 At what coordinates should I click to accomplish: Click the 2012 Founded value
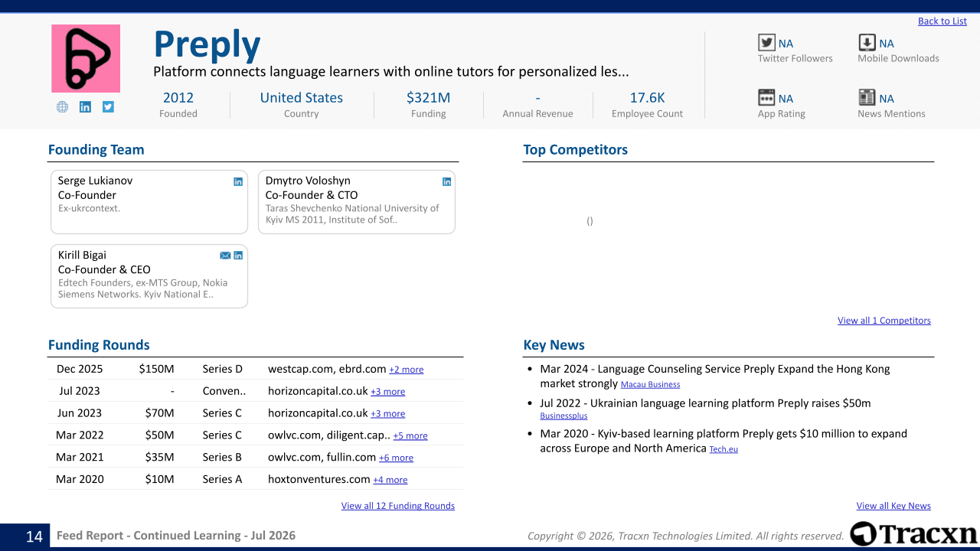(178, 98)
